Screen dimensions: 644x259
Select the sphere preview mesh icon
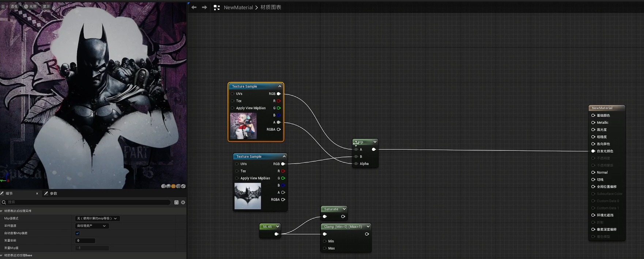point(169,186)
